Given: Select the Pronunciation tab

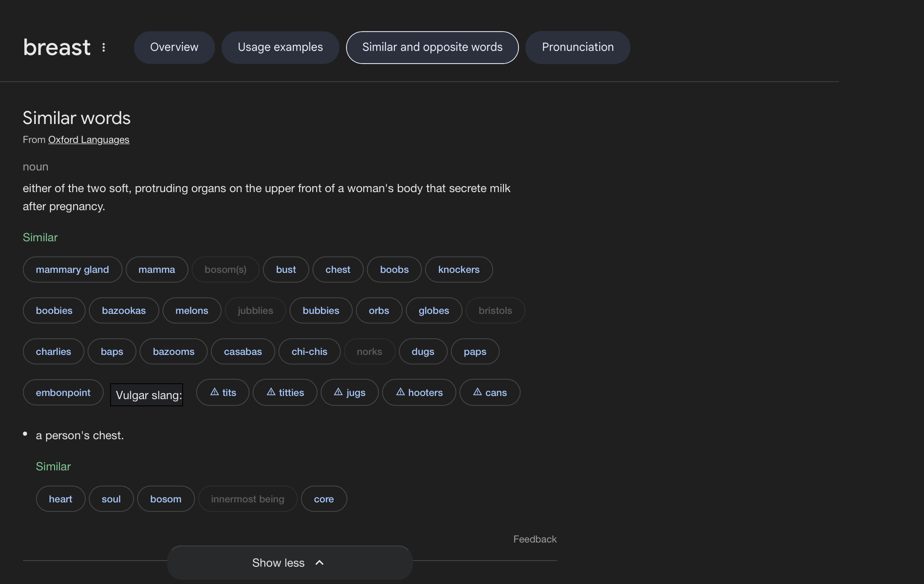Looking at the screenshot, I should [x=577, y=47].
